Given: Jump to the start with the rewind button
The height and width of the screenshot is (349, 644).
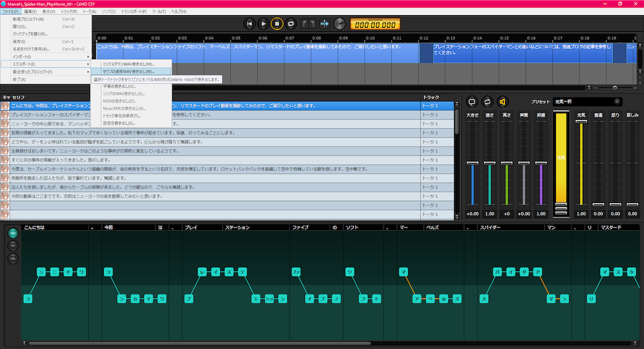Looking at the screenshot, I should [249, 24].
